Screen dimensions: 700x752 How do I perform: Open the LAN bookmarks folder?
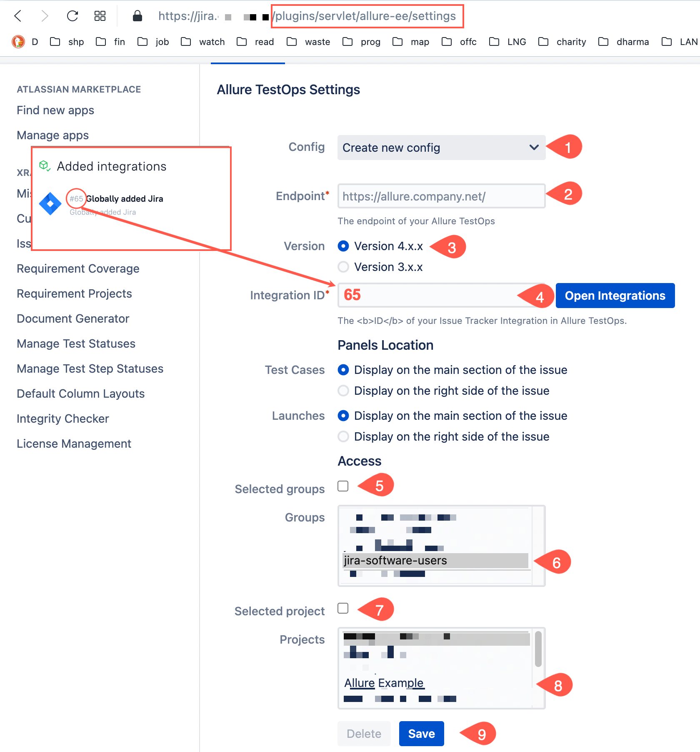(x=680, y=42)
